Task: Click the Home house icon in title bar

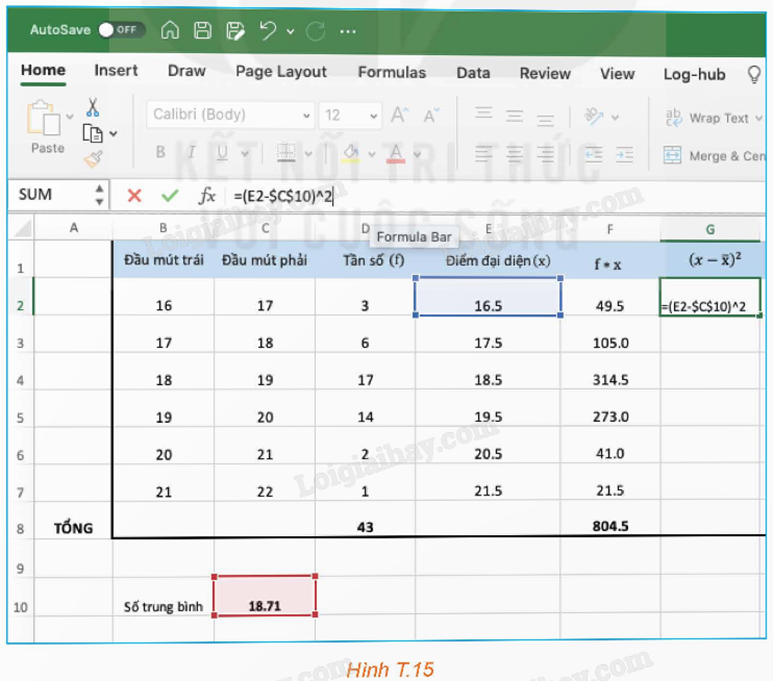Action: [x=170, y=30]
